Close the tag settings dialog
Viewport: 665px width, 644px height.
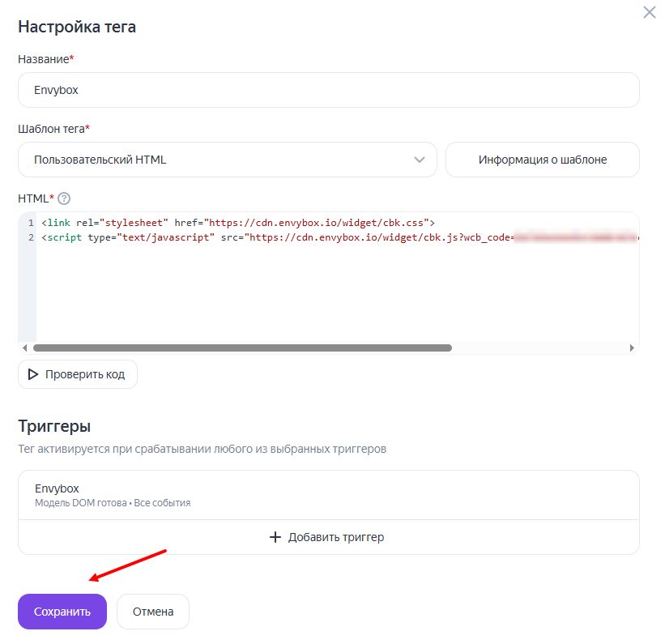[x=649, y=12]
